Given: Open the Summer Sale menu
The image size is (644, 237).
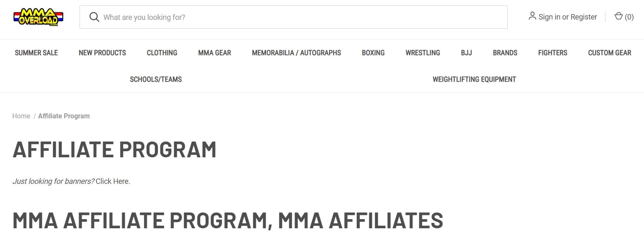Looking at the screenshot, I should (36, 53).
